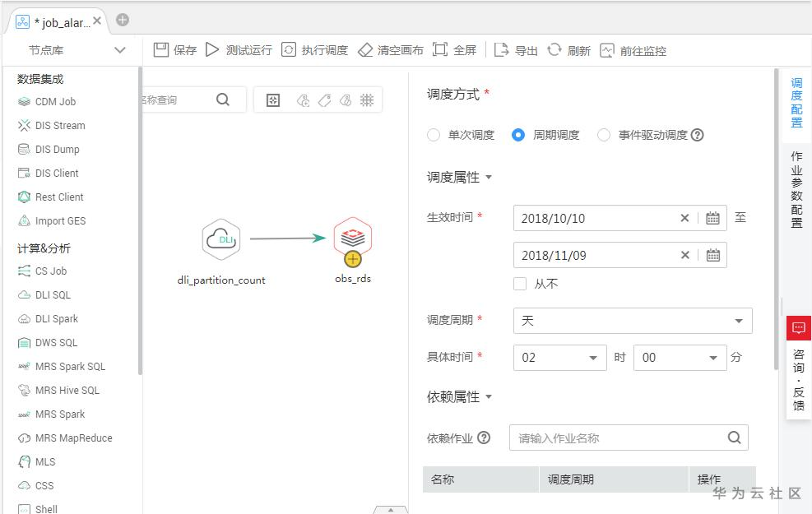The image size is (812, 514).
Task: Add a DWS SQL node
Action: (x=47, y=342)
